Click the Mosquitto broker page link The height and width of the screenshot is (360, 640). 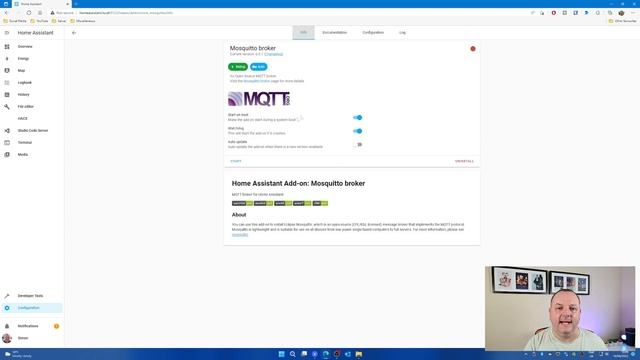pos(257,81)
